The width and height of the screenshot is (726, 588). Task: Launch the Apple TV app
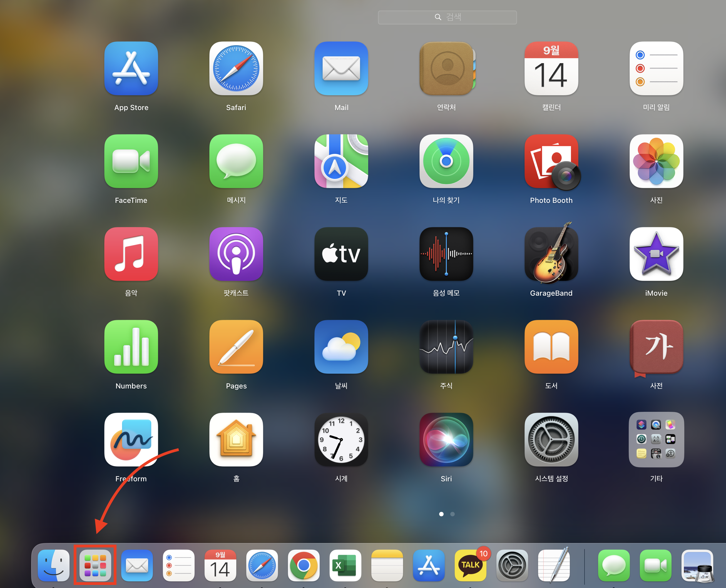341,254
